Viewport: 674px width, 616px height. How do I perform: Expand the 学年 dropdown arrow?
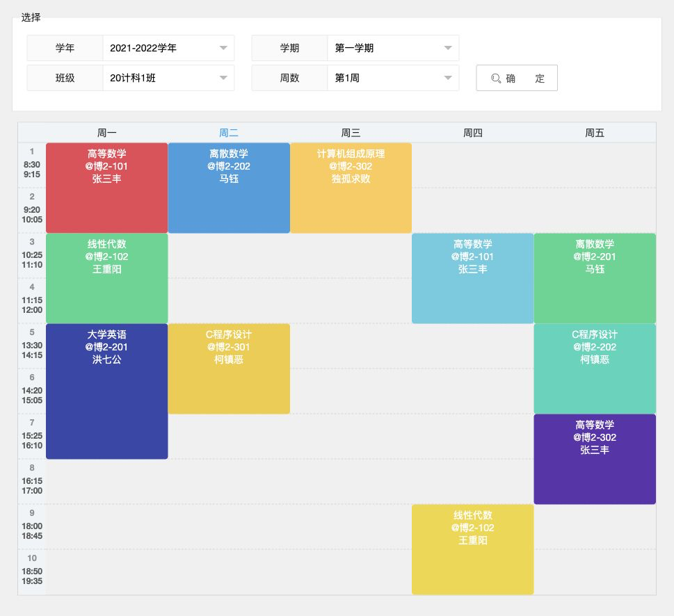click(x=223, y=48)
